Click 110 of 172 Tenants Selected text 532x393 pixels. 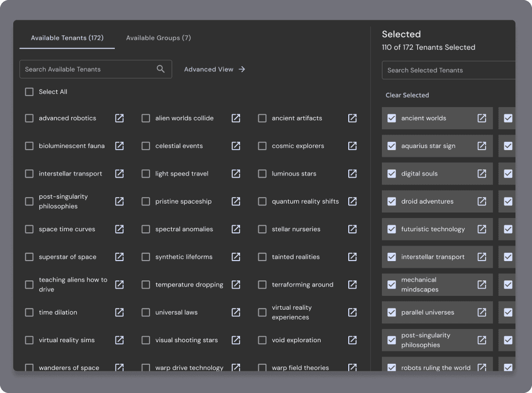428,47
